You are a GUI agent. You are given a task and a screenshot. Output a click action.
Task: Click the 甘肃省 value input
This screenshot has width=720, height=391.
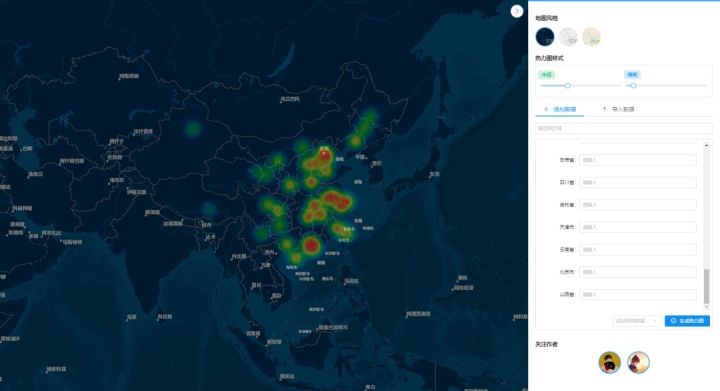[638, 160]
